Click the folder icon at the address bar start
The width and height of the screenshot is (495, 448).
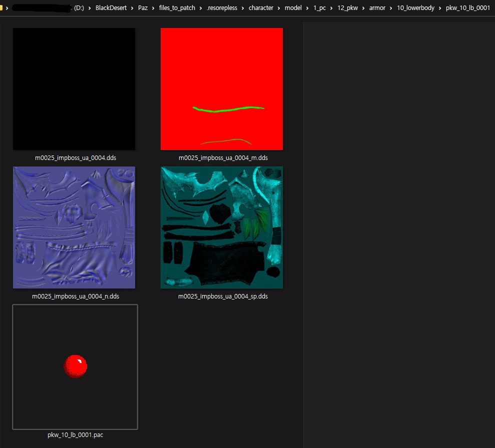(2, 8)
